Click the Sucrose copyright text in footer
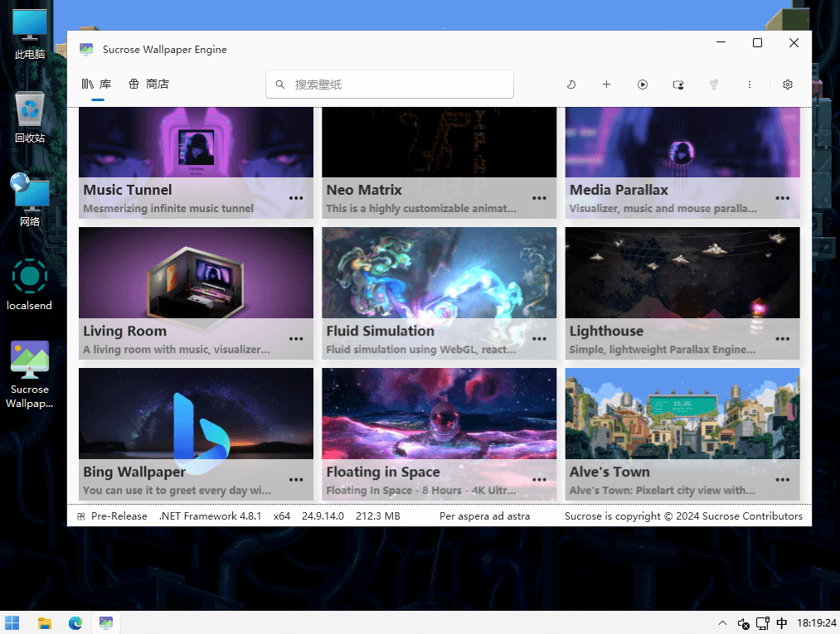 tap(683, 516)
